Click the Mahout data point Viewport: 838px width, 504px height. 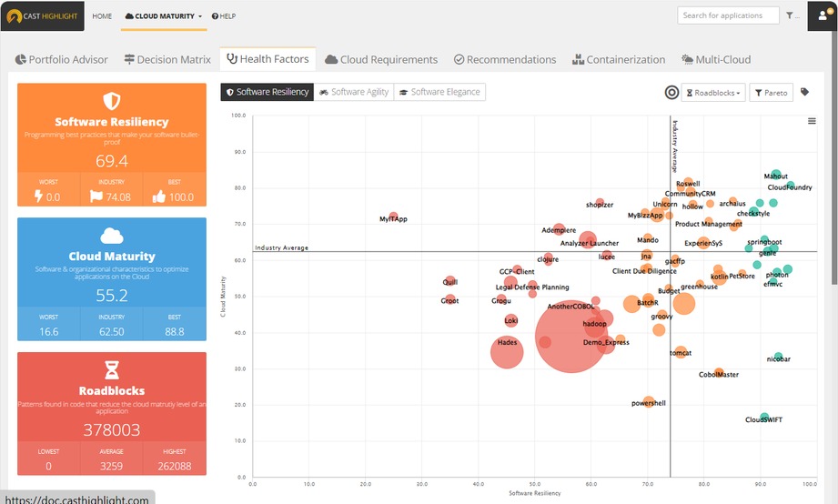(x=776, y=175)
